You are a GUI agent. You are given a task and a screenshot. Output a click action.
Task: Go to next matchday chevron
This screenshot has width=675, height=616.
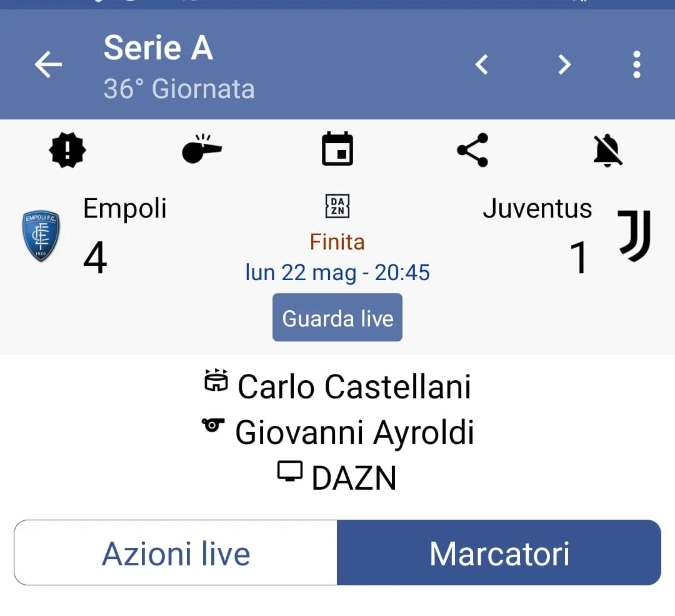click(x=564, y=64)
